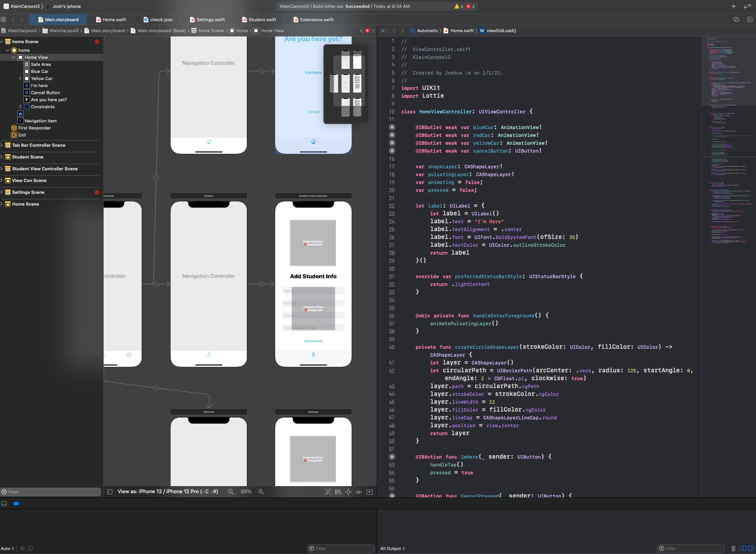
Task: Expand the Yellow Car tree item
Action: [x=20, y=78]
